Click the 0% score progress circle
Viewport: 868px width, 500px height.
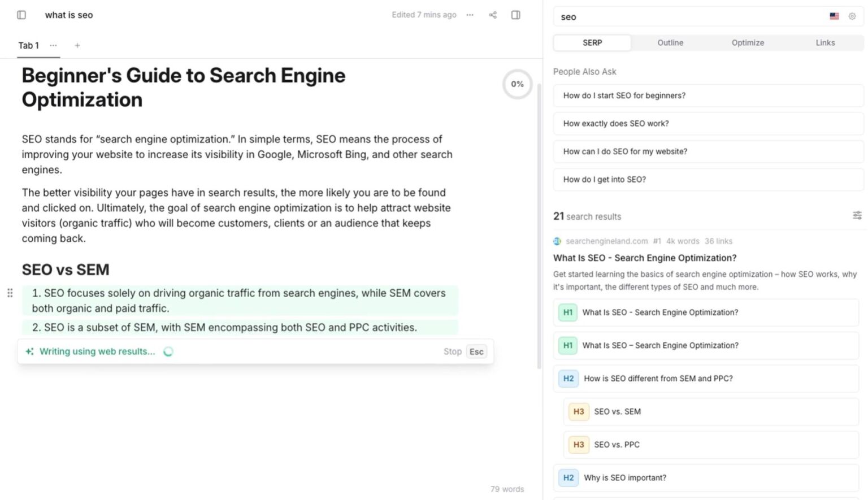pyautogui.click(x=517, y=84)
